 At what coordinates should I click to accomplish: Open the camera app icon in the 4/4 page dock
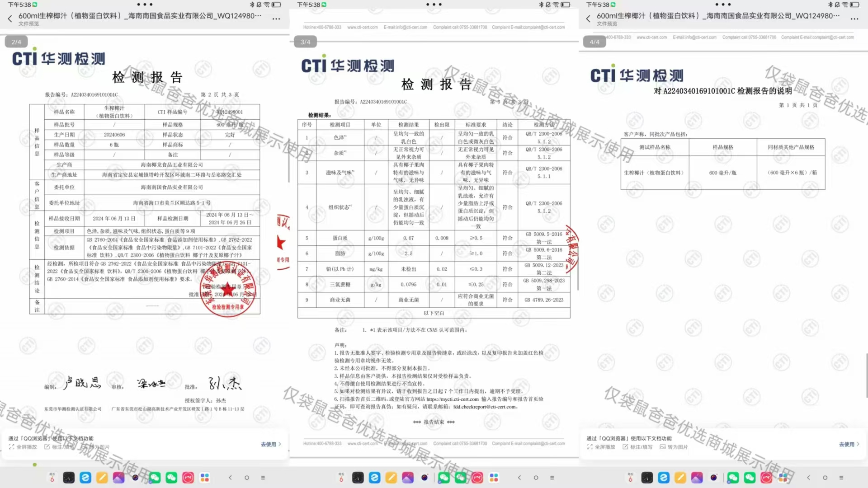pyautogui.click(x=713, y=478)
